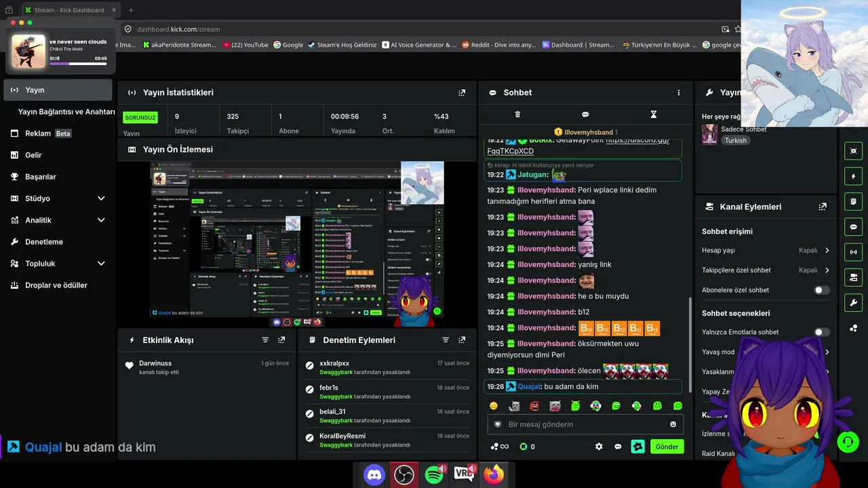Open chat settings gear icon
Screen dimensions: 868x488
599,447
